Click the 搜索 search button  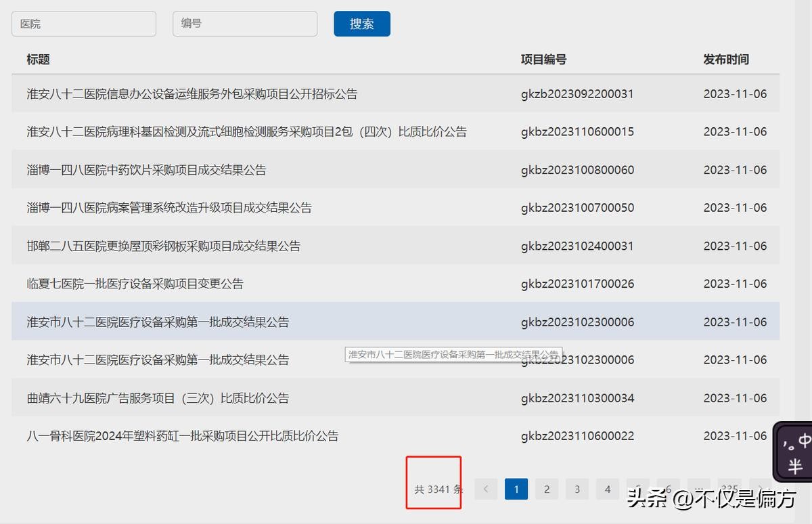click(x=361, y=24)
